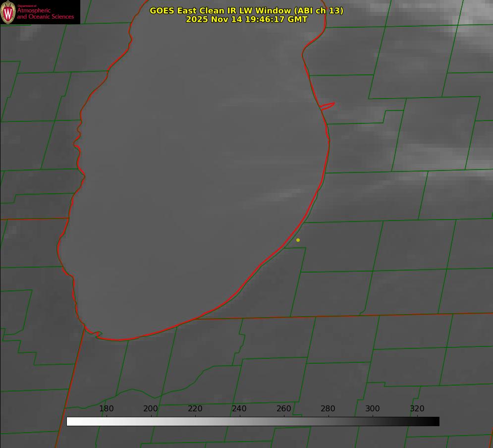Viewport: 493px width, 448px height.
Task: Click the black end of the colorbar
Action: 436,421
